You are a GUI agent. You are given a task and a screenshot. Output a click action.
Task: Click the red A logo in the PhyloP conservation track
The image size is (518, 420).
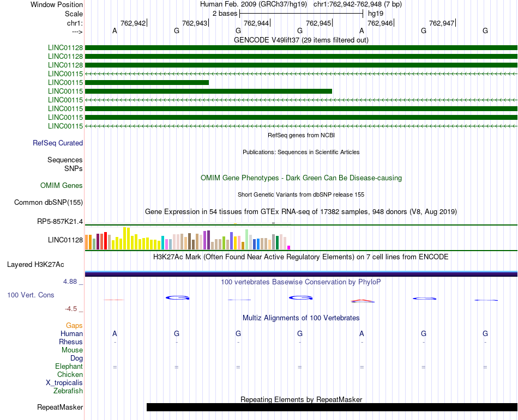click(x=363, y=301)
